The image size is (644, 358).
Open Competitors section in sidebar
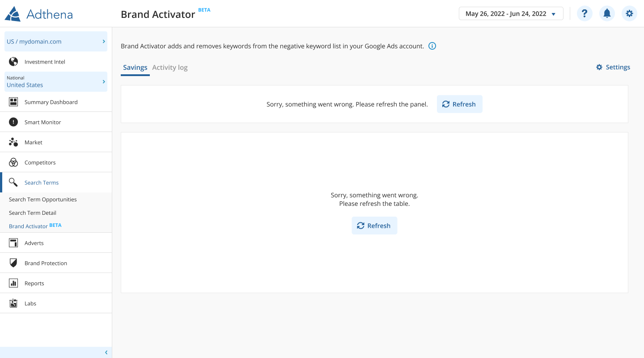pyautogui.click(x=40, y=162)
